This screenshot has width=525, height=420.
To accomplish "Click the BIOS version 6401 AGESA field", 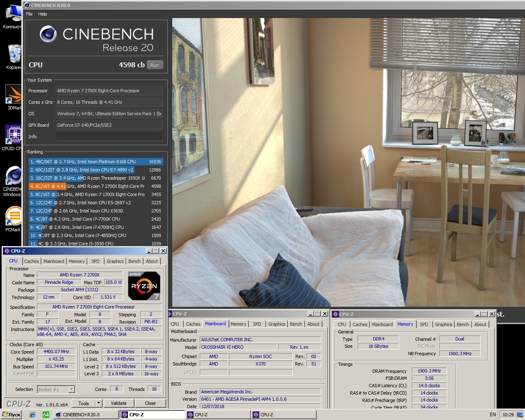I will (x=260, y=399).
